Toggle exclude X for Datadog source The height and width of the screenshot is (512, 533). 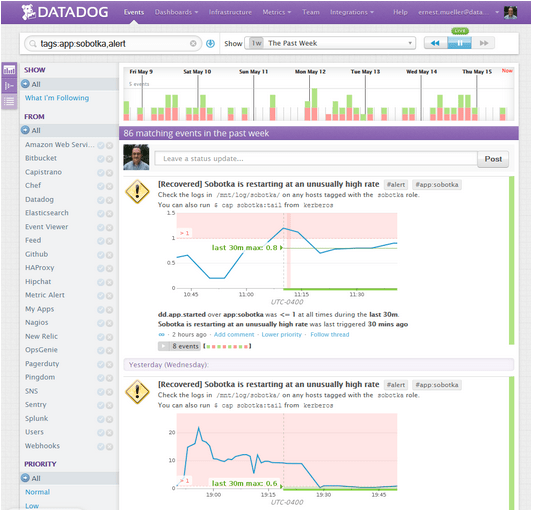[109, 200]
